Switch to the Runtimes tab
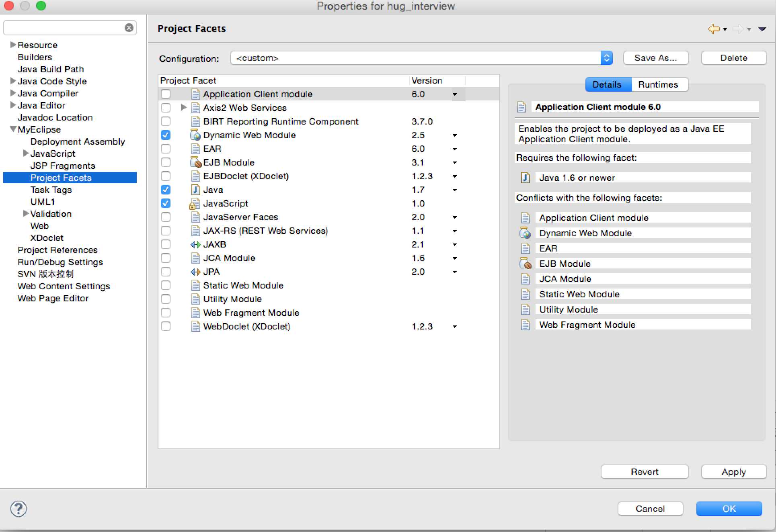 point(659,85)
